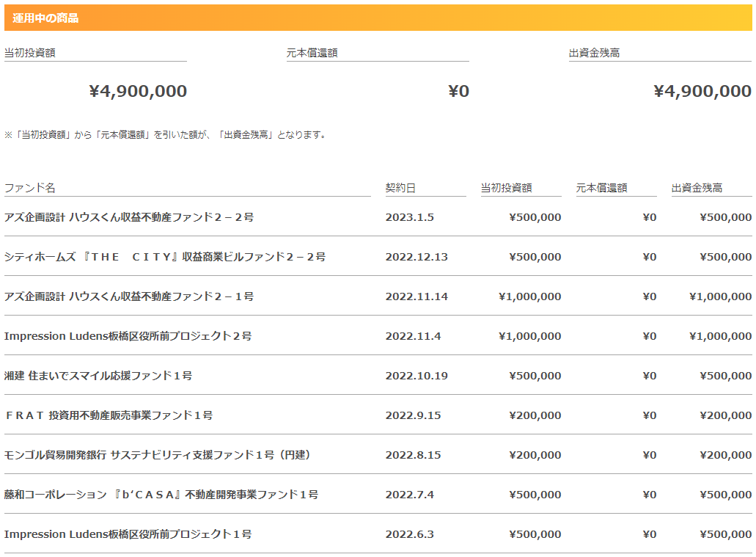Select contract date 2022.11.14

pyautogui.click(x=416, y=296)
